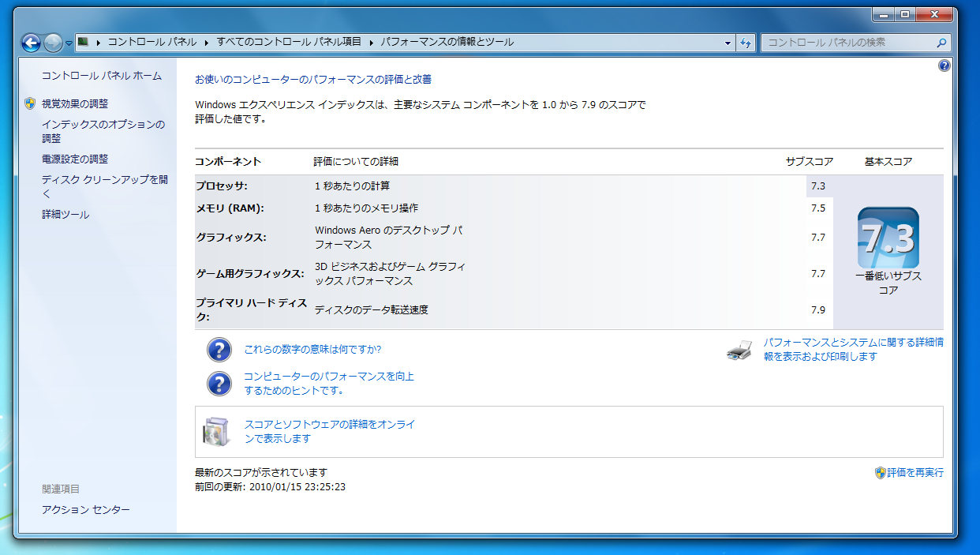This screenshot has height=555, width=980.
Task: Click the Back navigation arrow button
Action: (31, 43)
